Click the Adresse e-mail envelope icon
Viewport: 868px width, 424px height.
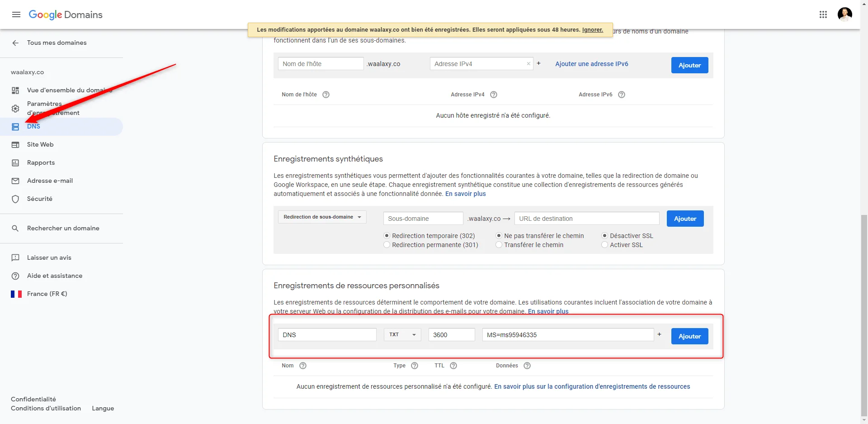pos(15,181)
